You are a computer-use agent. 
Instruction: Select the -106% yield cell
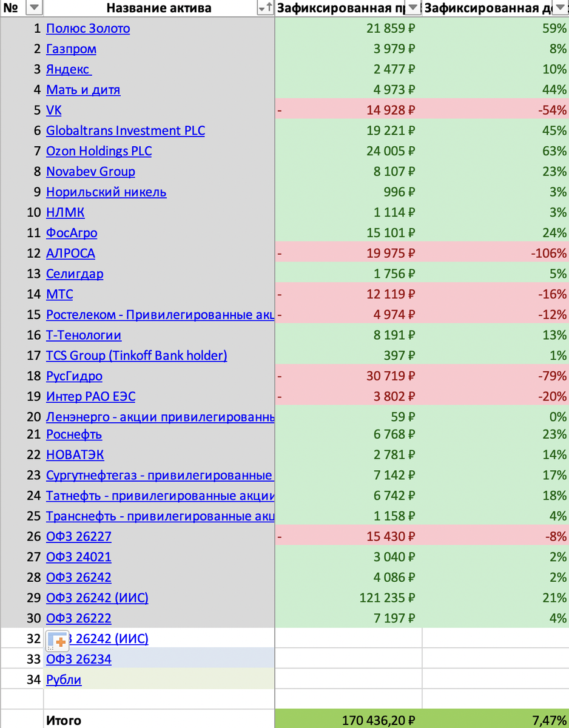496,253
